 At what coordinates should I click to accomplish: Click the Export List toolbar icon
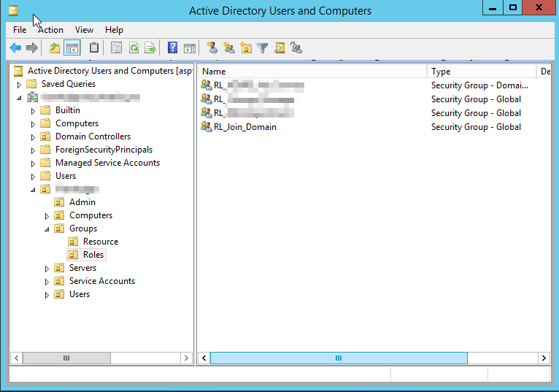tap(150, 48)
